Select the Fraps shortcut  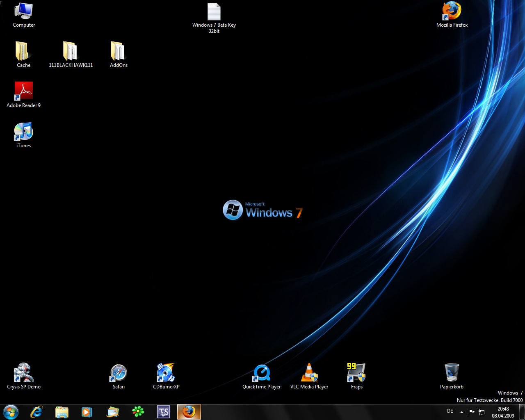click(356, 376)
